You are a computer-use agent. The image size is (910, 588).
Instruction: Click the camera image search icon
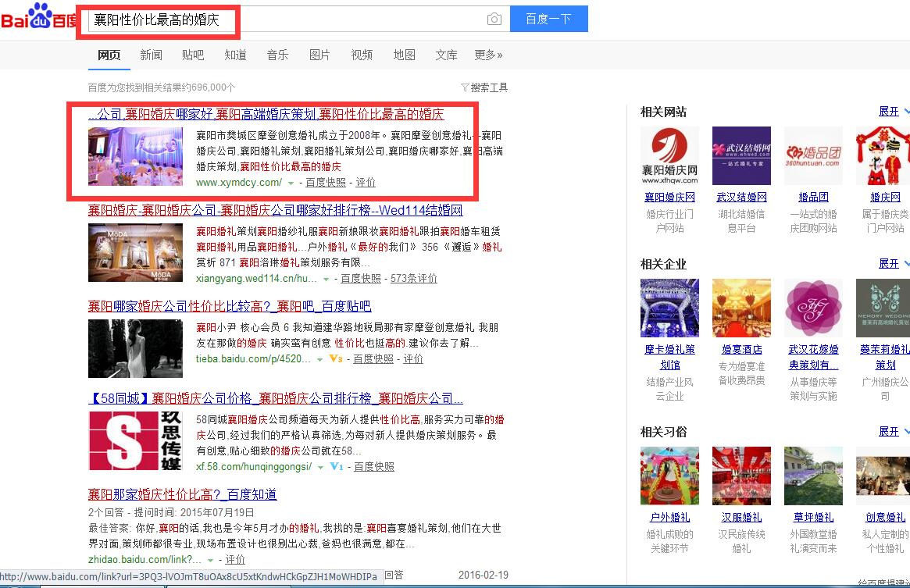tap(494, 20)
